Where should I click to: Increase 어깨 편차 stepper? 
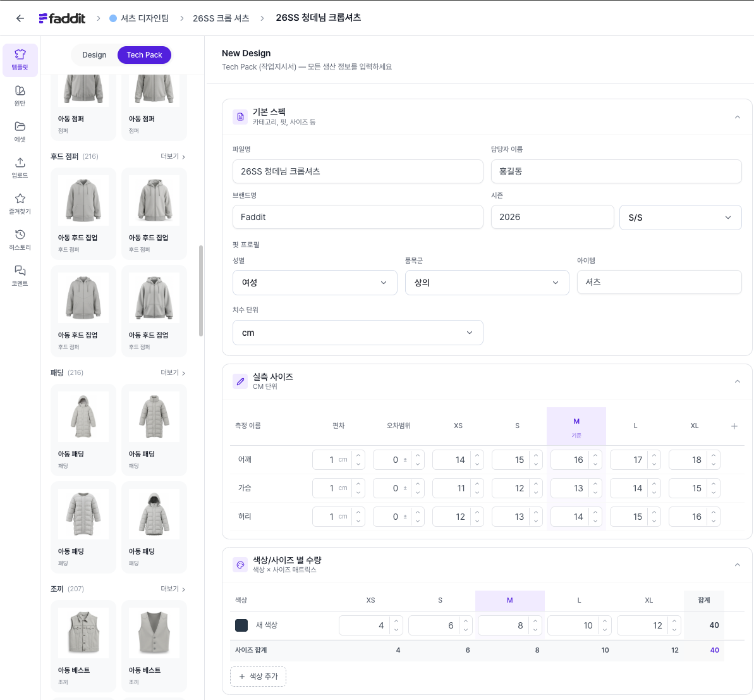click(x=358, y=455)
